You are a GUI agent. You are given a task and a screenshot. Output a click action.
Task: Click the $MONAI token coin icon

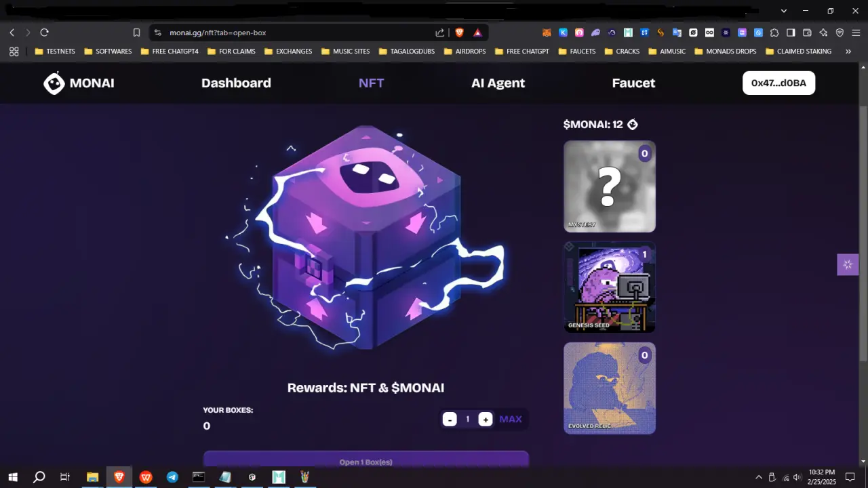pyautogui.click(x=633, y=124)
